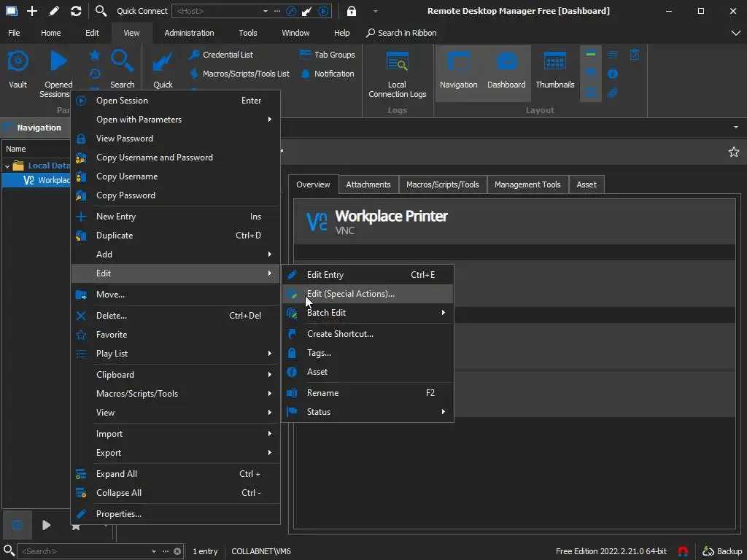Click into the Quick Connect host field
The height and width of the screenshot is (560, 747).
[x=217, y=11]
